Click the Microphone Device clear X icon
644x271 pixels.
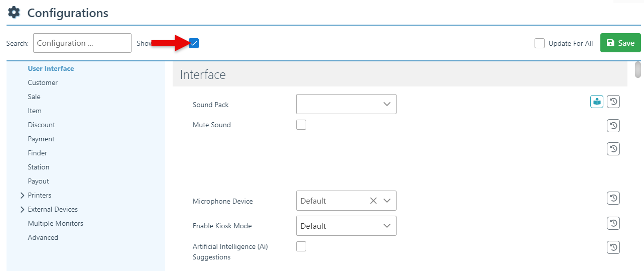tap(373, 201)
